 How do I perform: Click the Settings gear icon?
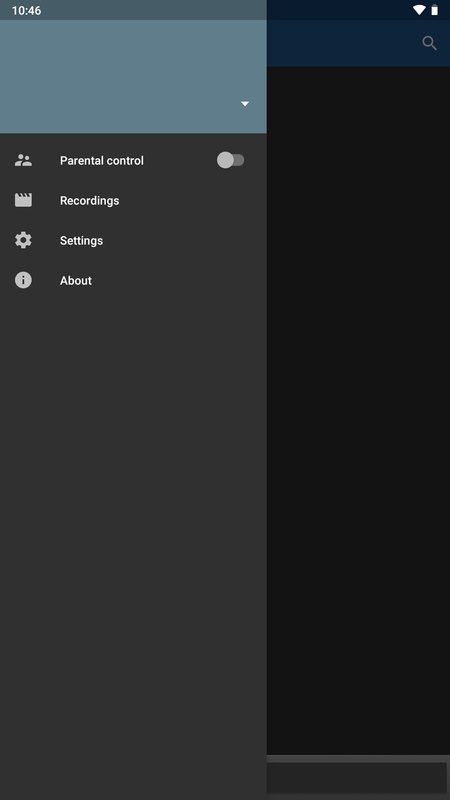click(23, 240)
